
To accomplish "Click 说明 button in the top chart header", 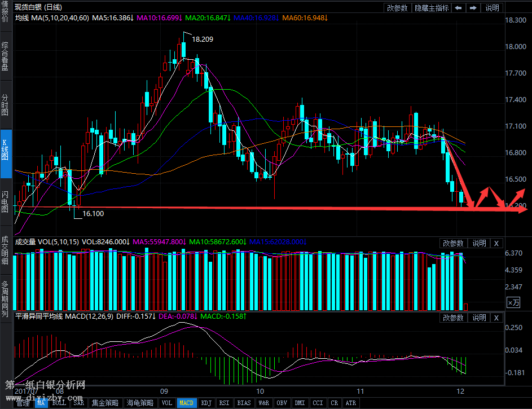I will (x=492, y=8).
